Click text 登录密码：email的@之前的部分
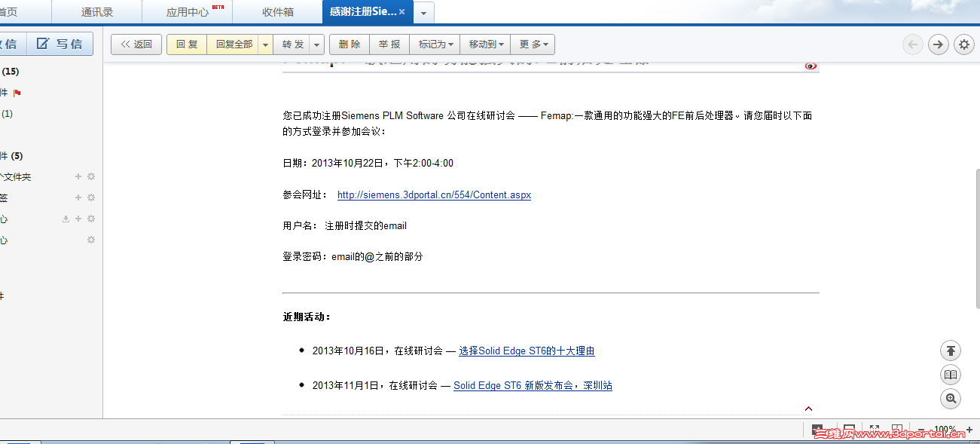980x444 pixels. coord(353,256)
